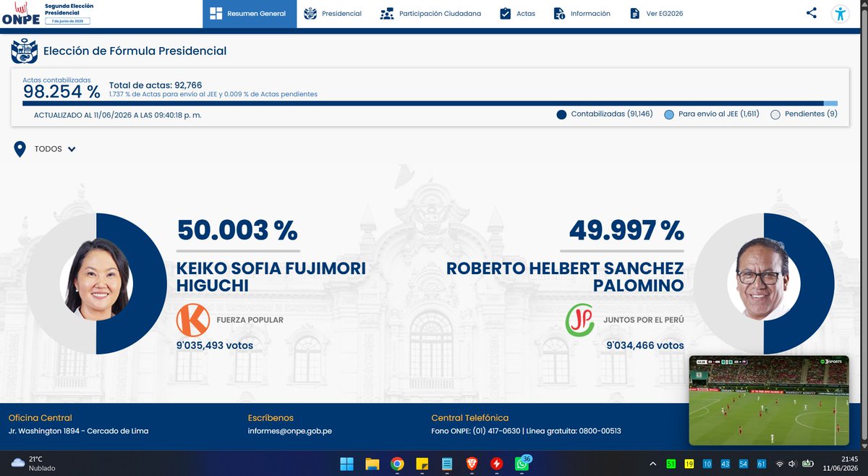Open the Windows Start menu
The image size is (868, 476).
coord(347,464)
